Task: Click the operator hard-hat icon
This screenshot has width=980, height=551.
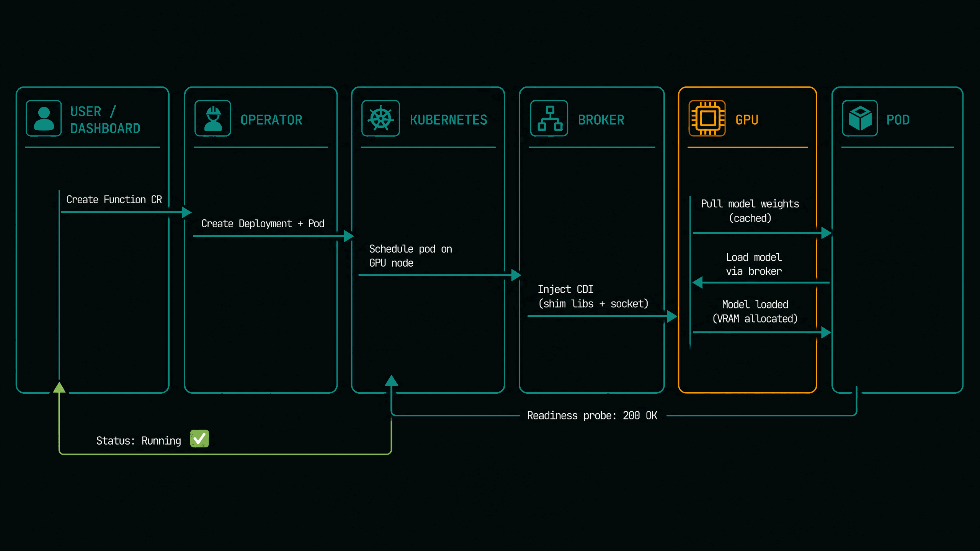Action: tap(213, 118)
